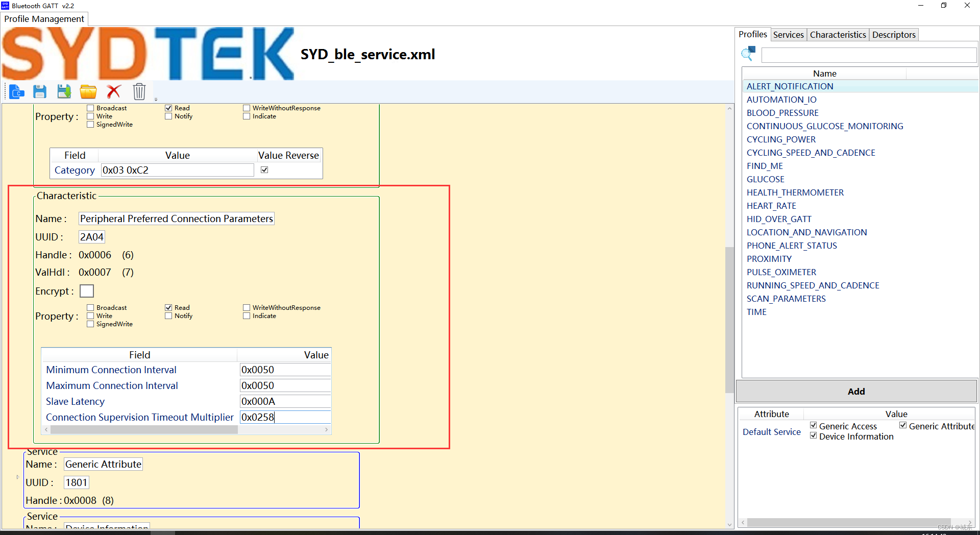This screenshot has height=535, width=980.
Task: Enable SignedWrite for Peripheral Preferred Connection Parameters
Action: 90,324
